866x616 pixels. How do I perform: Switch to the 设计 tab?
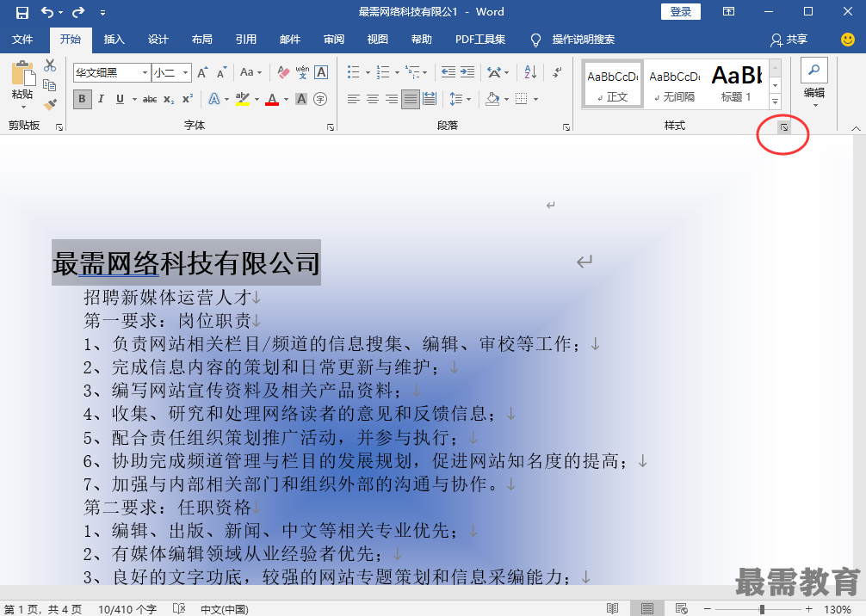pyautogui.click(x=158, y=40)
